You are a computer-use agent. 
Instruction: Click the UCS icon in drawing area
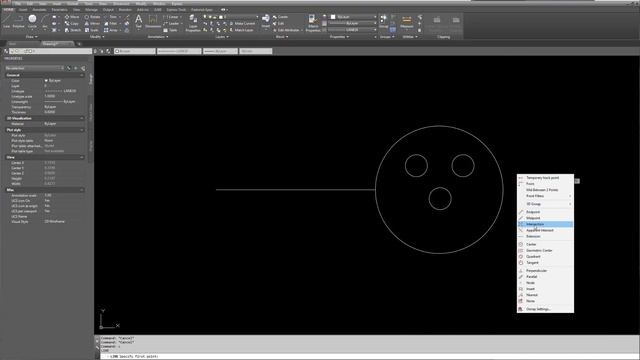(109, 320)
